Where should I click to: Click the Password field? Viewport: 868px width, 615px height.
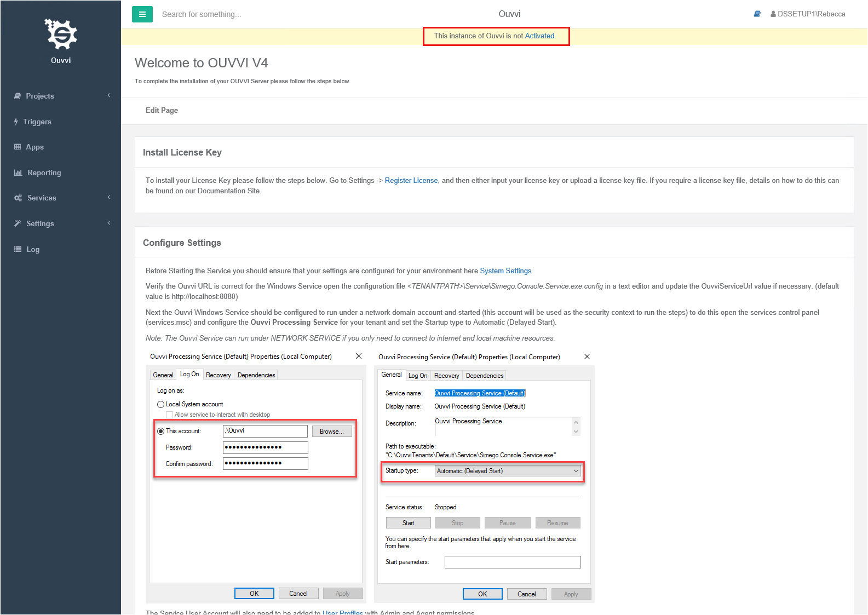[265, 447]
